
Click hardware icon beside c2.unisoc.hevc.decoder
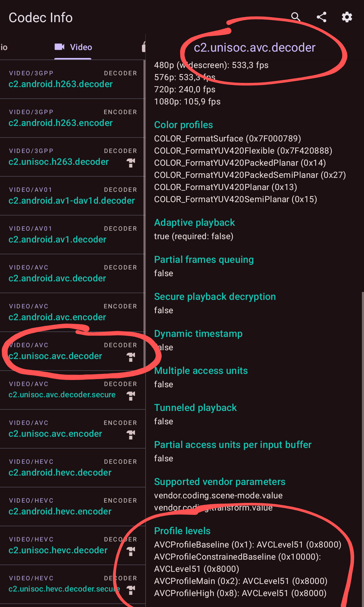[x=131, y=551]
